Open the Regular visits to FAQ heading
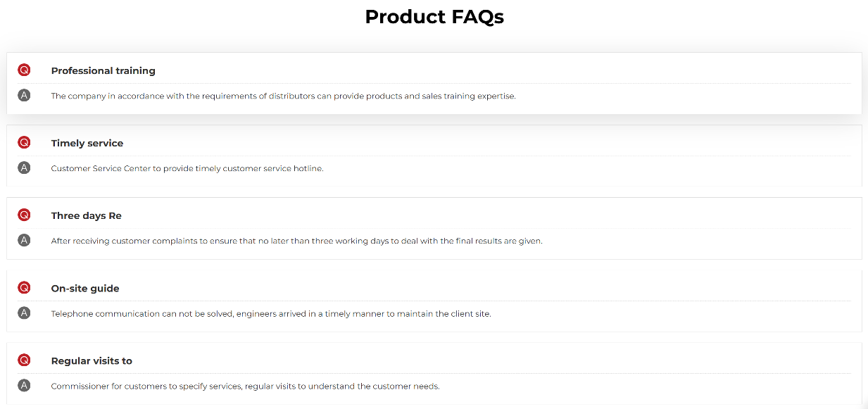Screen dimensions: 868x409 (92, 361)
